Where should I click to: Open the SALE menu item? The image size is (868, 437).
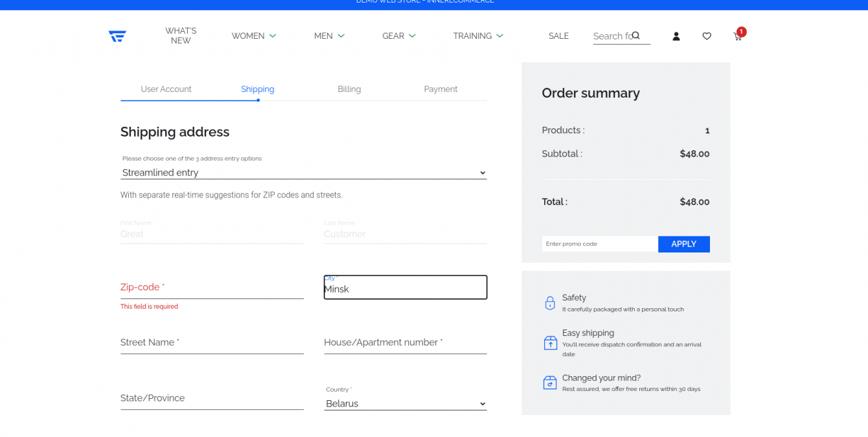coord(558,36)
